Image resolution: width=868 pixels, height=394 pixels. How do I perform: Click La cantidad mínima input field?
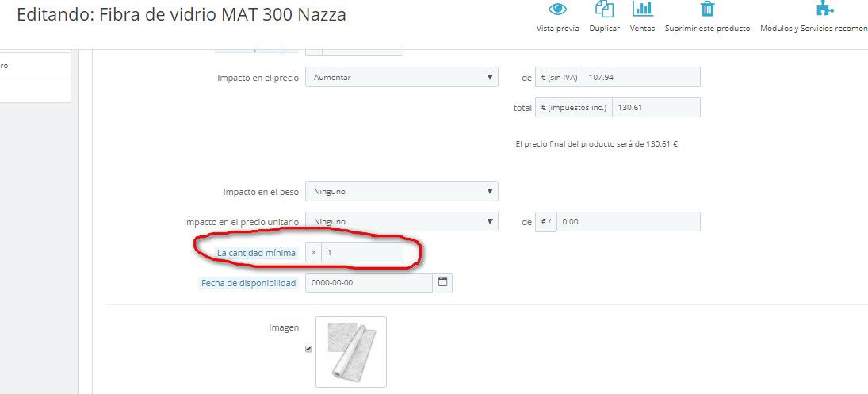pos(362,252)
